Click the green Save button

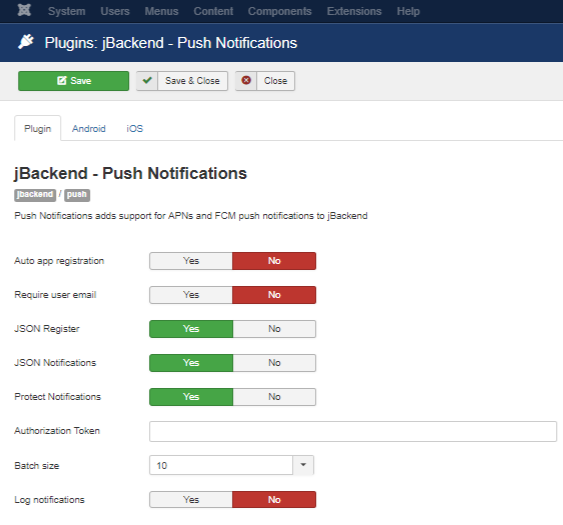click(x=74, y=81)
